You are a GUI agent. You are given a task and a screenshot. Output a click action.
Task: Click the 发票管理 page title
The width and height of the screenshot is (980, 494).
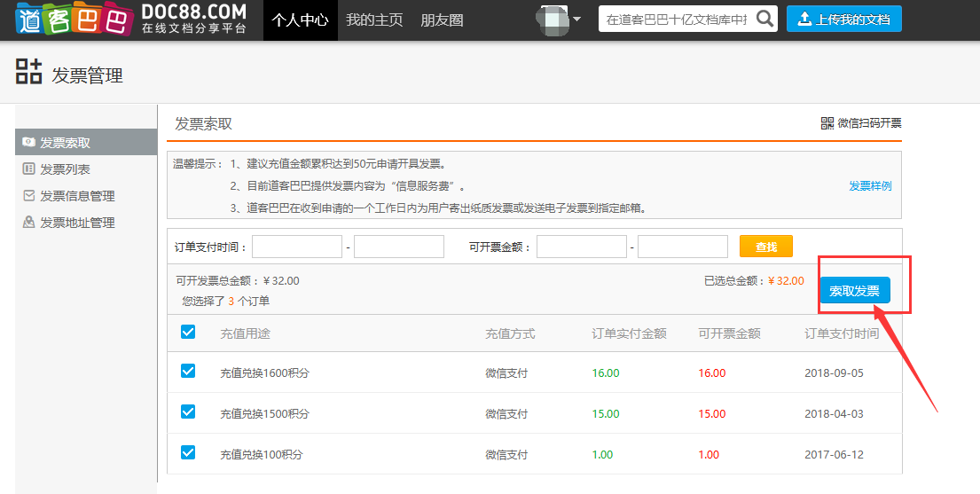coord(87,75)
